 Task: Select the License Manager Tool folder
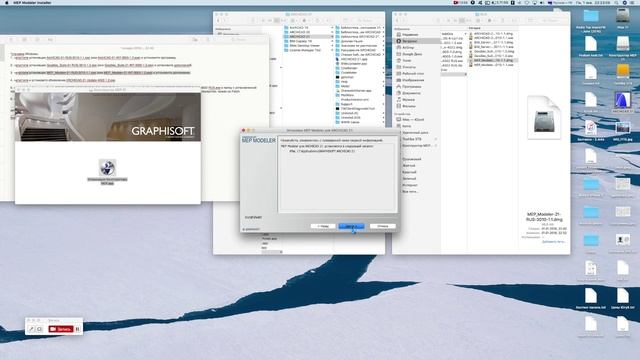(x=308, y=50)
